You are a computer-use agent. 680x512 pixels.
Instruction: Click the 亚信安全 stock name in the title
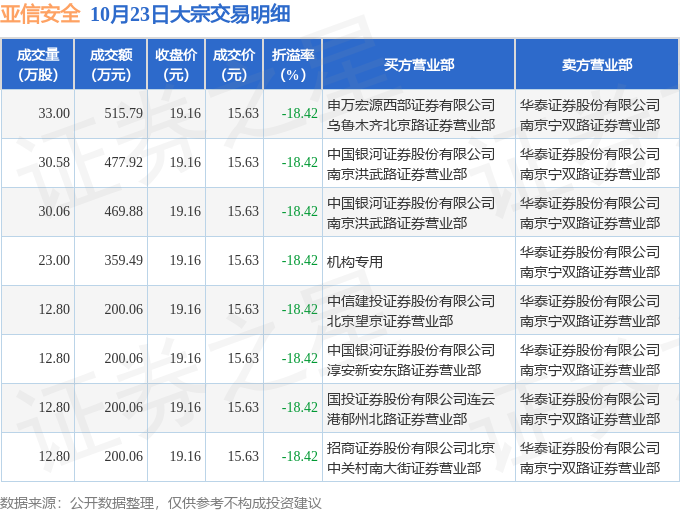pyautogui.click(x=40, y=14)
